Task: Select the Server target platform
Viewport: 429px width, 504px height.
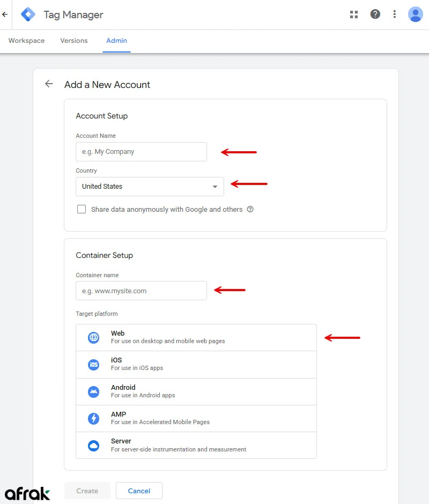Action: coord(196,445)
